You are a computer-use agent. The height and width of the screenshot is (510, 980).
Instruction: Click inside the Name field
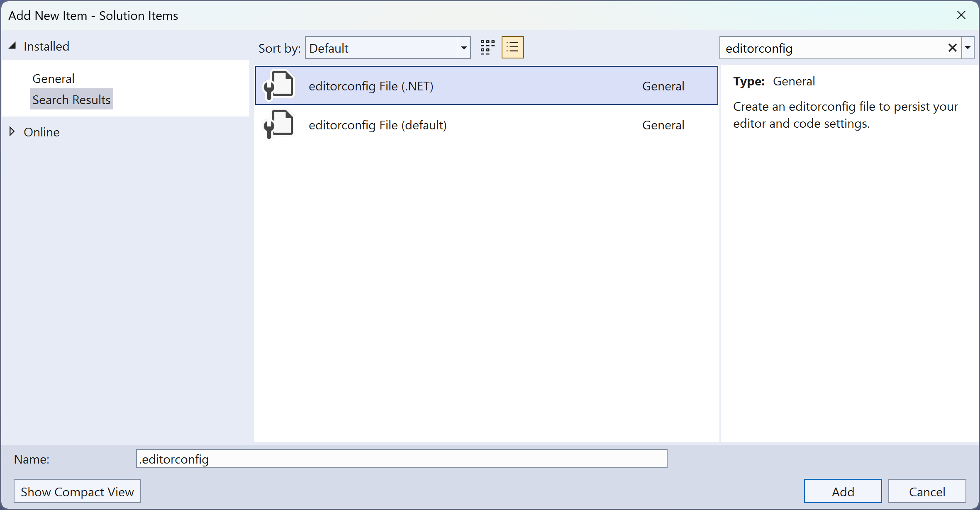pos(401,459)
